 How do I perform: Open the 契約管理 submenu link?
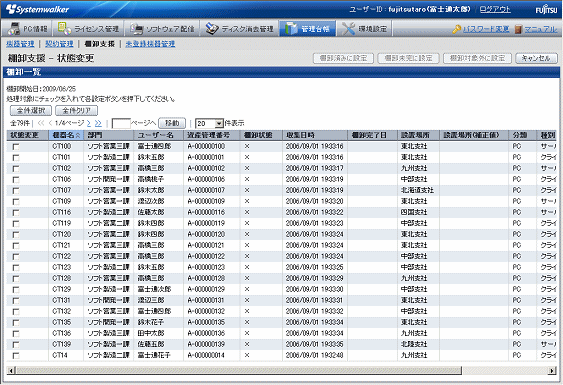[59, 44]
